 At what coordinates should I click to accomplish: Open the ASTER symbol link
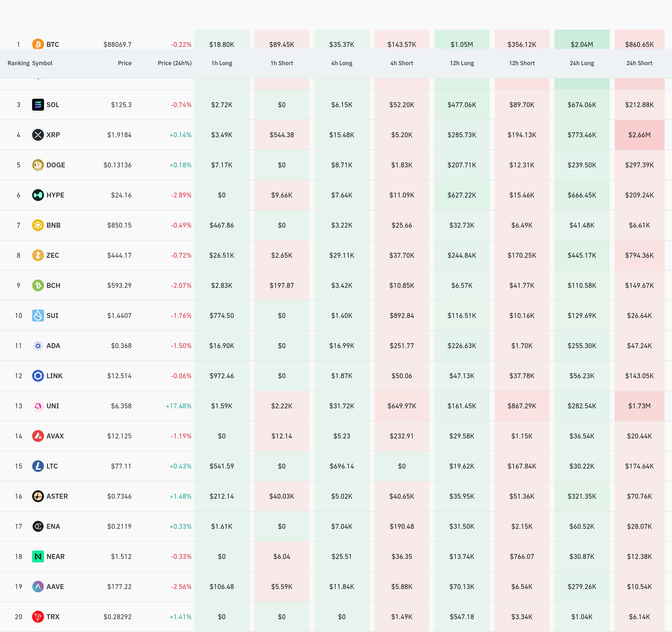[57, 496]
